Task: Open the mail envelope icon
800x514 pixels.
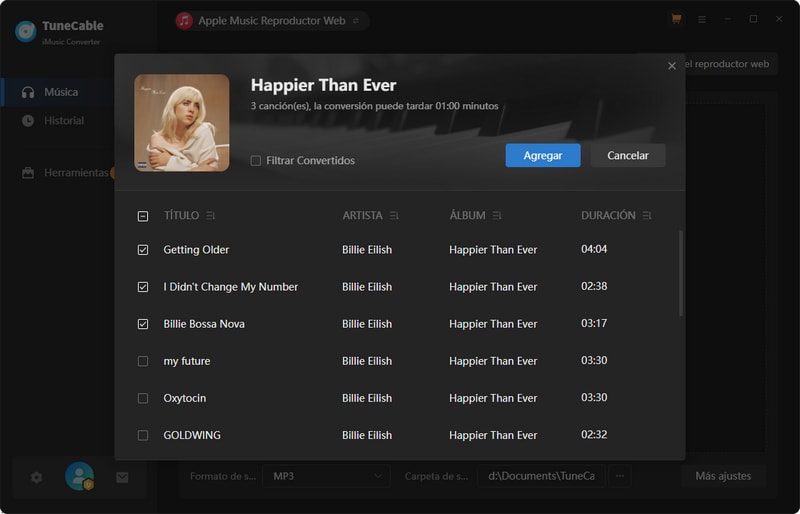Action: click(x=122, y=477)
